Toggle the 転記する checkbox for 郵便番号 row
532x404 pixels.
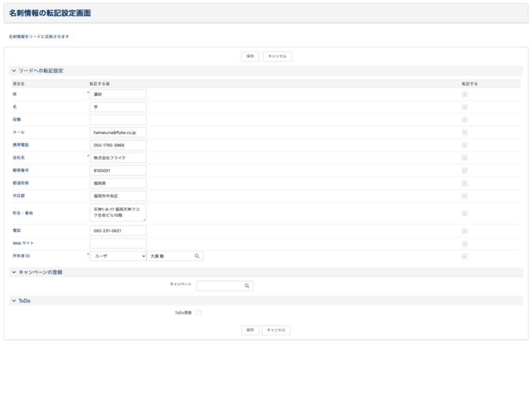point(464,171)
